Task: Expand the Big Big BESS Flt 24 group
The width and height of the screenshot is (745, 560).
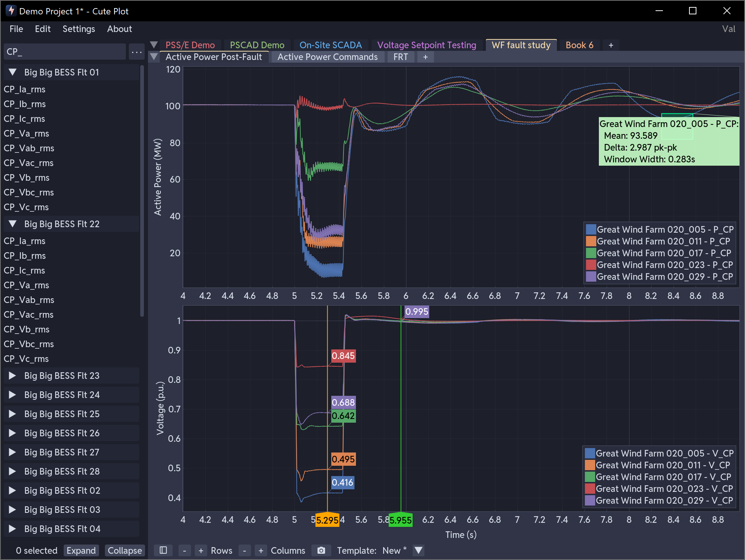Action: pos(13,395)
